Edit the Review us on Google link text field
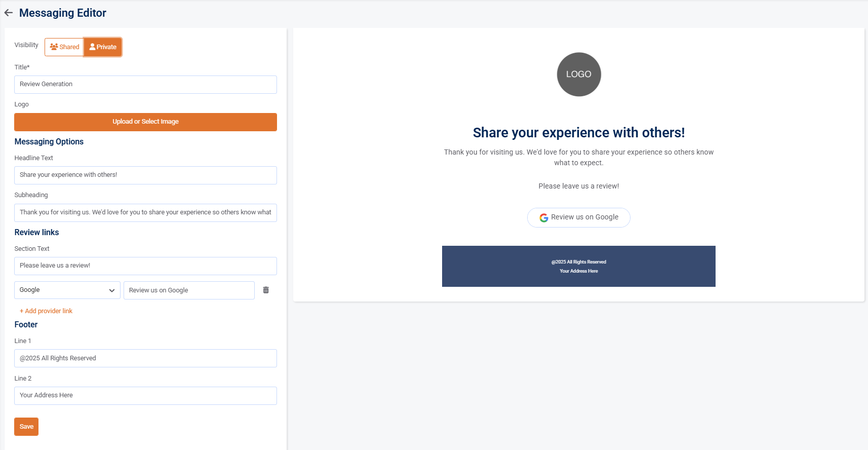 click(189, 290)
